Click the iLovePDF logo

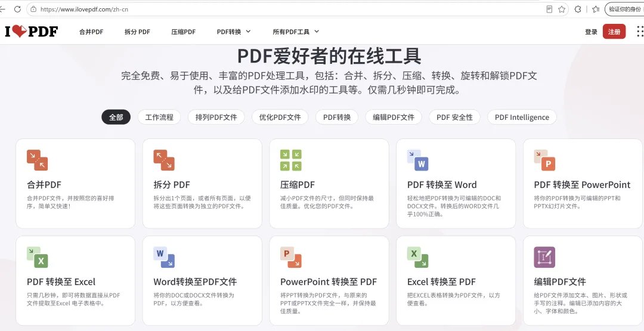(x=32, y=31)
